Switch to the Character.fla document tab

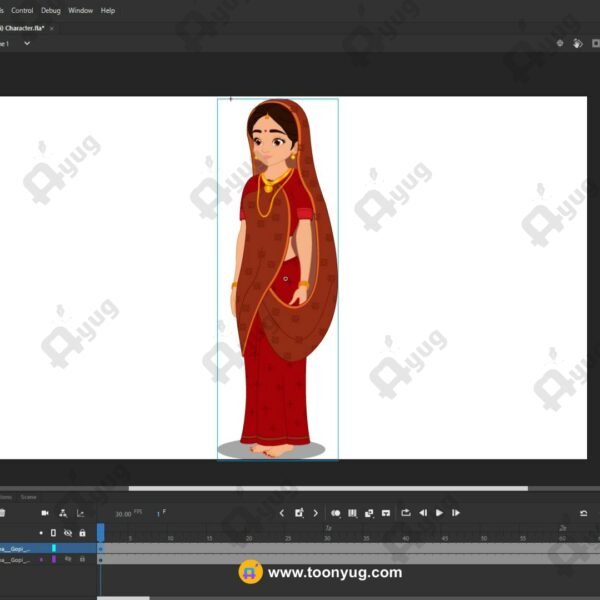[x=23, y=28]
